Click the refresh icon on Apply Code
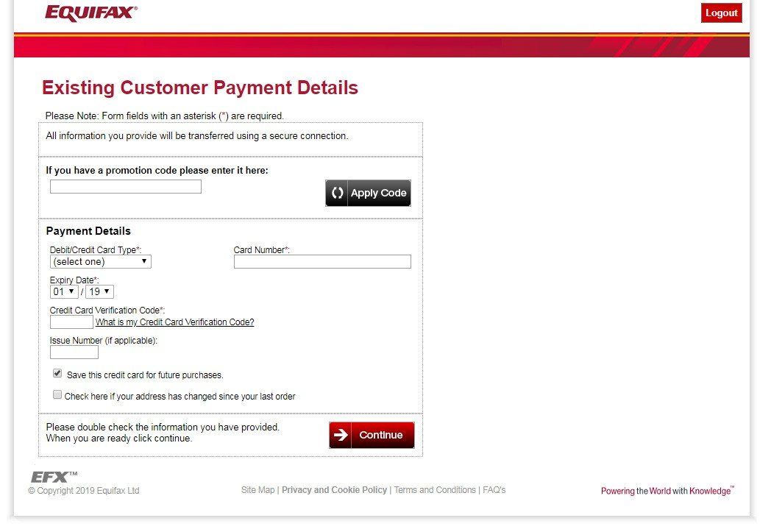 (x=337, y=193)
